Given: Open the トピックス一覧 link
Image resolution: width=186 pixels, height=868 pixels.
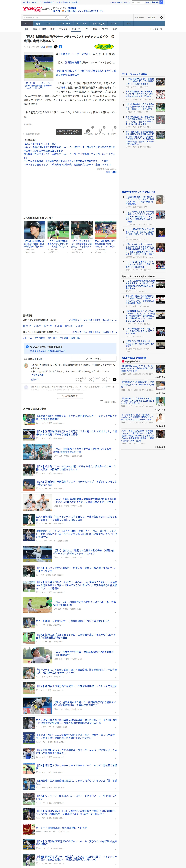Looking at the screenshot, I should [155, 29].
